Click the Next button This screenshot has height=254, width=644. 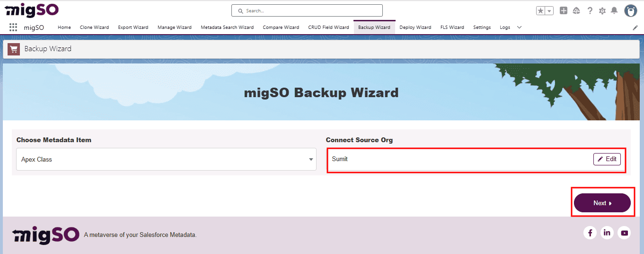pyautogui.click(x=602, y=203)
